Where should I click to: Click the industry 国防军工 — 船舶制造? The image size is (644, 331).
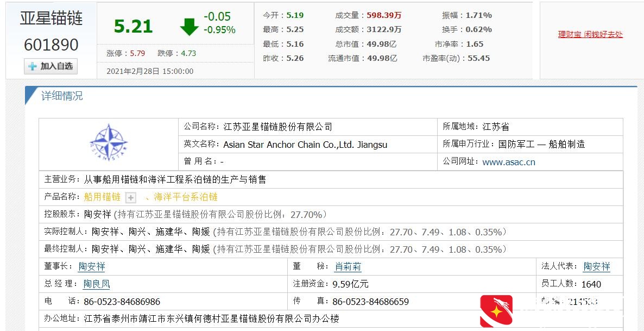coord(541,145)
